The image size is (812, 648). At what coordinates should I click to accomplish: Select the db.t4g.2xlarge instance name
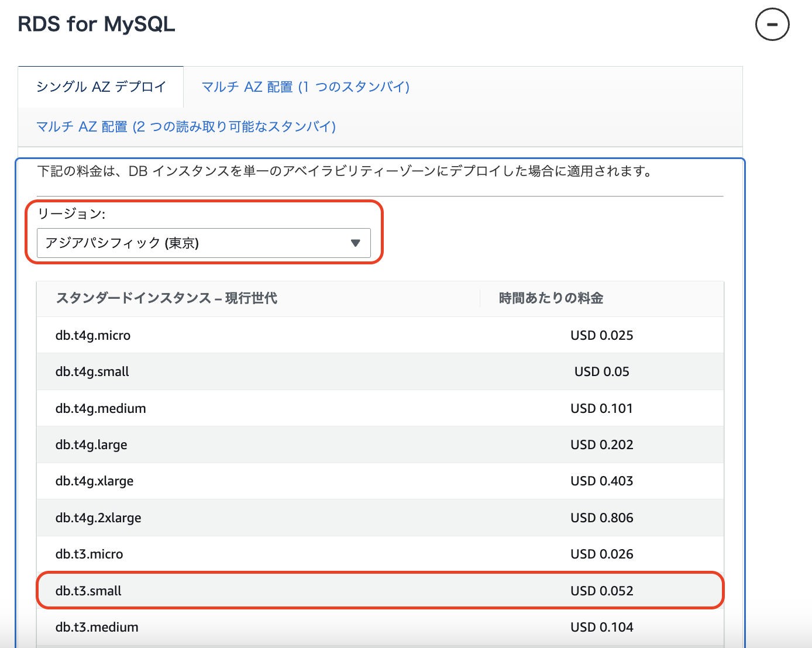click(98, 518)
